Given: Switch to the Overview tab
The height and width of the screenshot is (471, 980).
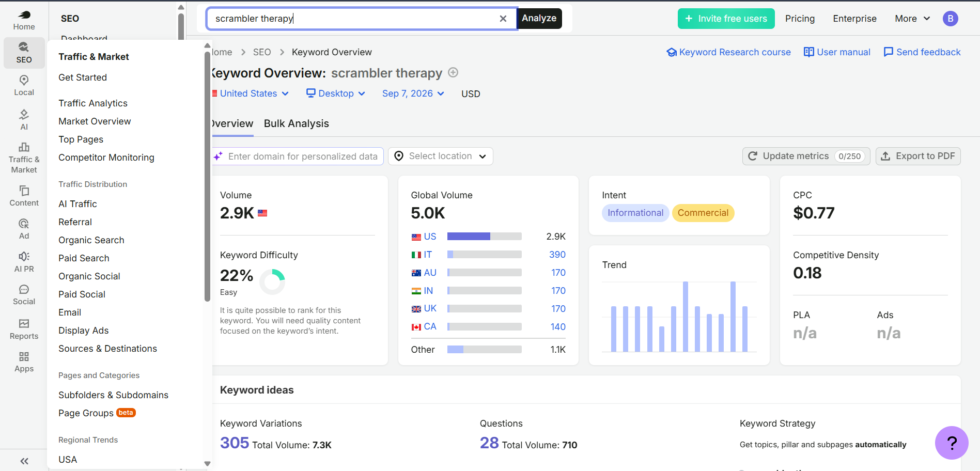Looking at the screenshot, I should click(x=232, y=123).
